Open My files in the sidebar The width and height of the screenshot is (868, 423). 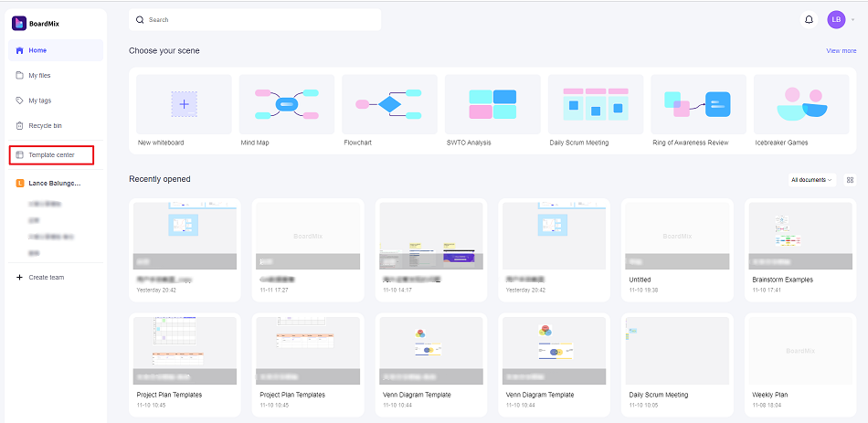(x=56, y=75)
